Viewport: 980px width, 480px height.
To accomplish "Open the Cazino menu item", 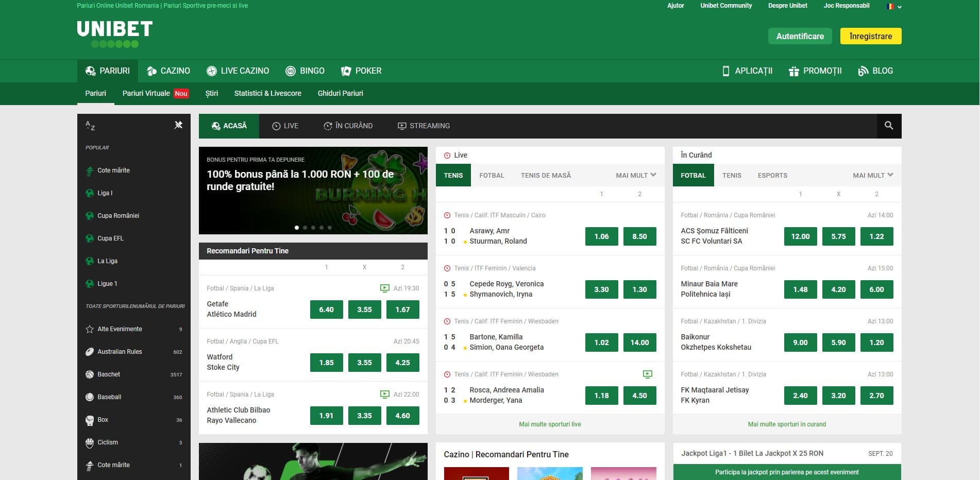I will [x=168, y=71].
